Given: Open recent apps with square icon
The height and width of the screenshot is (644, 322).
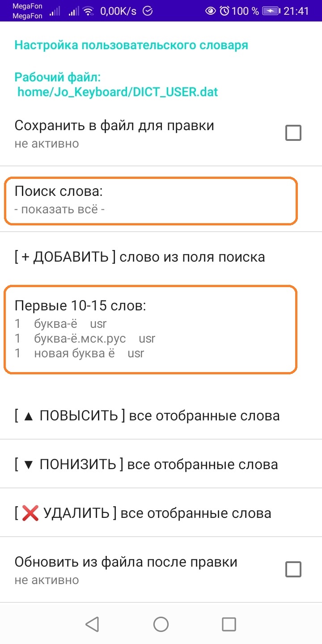Looking at the screenshot, I should (229, 624).
